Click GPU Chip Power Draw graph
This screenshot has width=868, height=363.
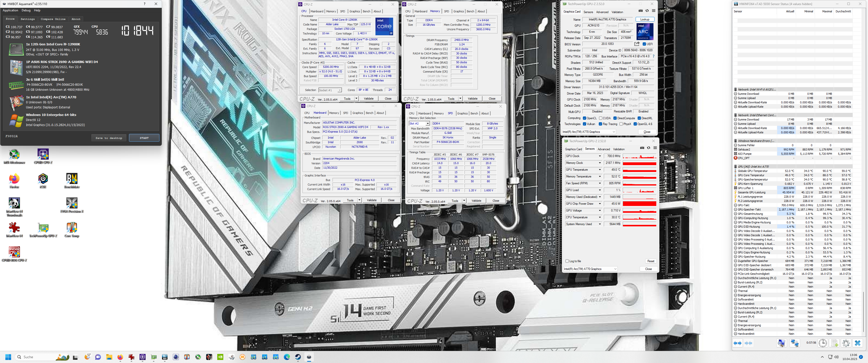pyautogui.click(x=640, y=204)
